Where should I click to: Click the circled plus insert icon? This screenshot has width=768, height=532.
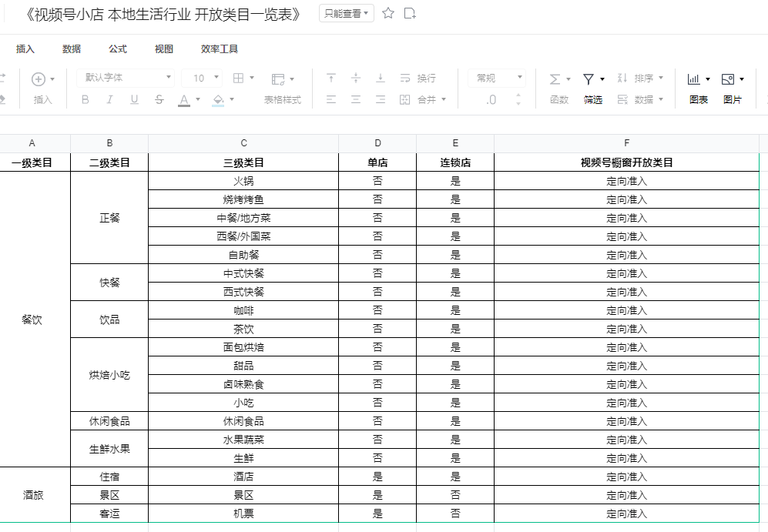[39, 79]
